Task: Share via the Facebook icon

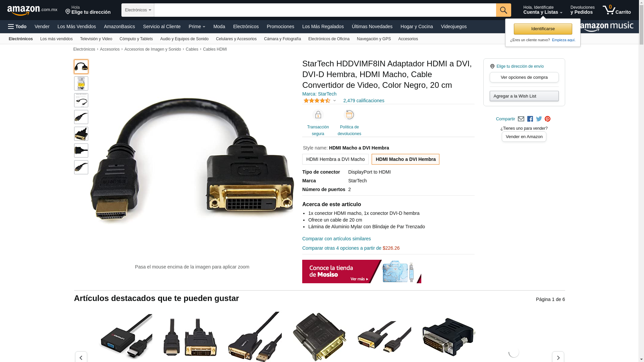Action: click(x=530, y=119)
